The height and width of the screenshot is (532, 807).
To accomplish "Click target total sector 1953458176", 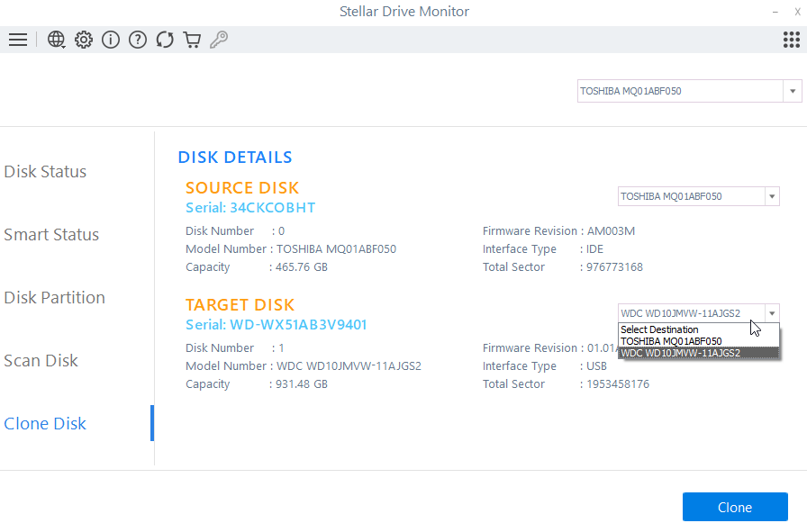I will pyautogui.click(x=618, y=383).
